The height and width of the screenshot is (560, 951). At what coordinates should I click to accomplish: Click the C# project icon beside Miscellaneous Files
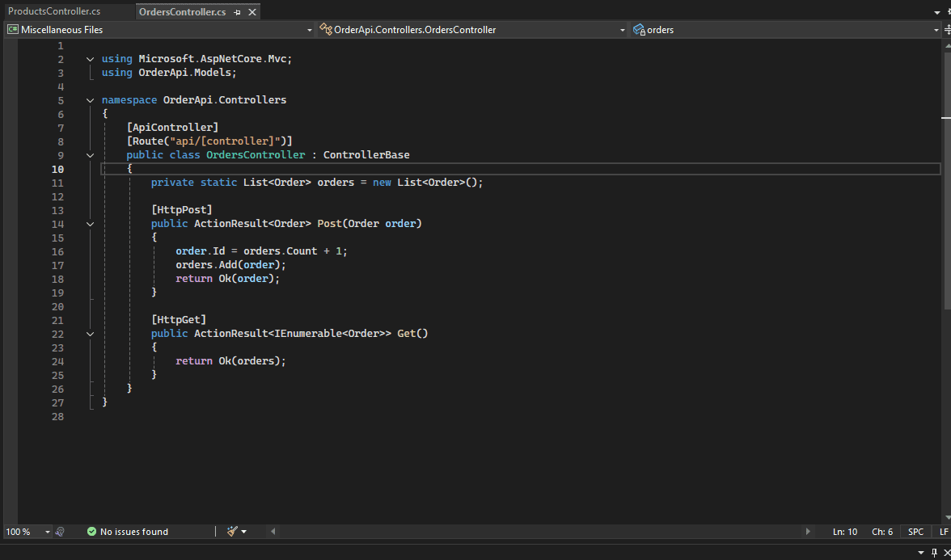click(12, 30)
